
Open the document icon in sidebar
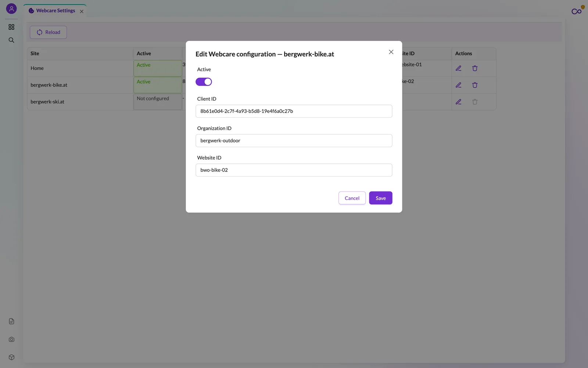click(11, 321)
